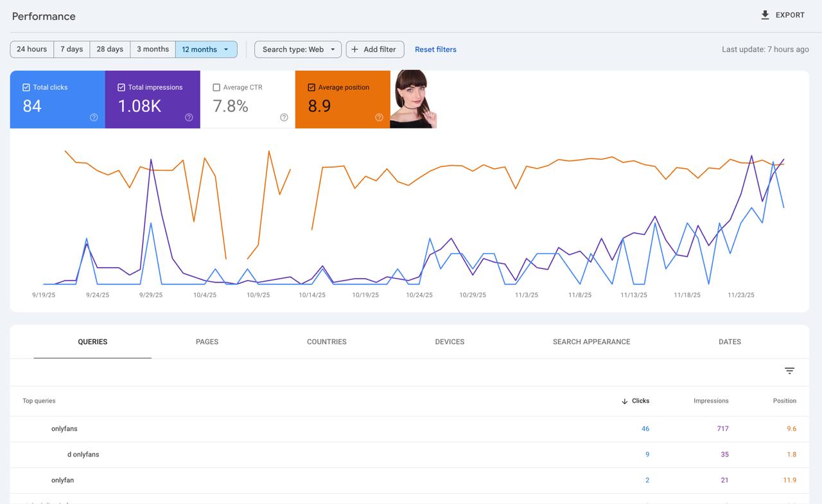Image resolution: width=822 pixels, height=504 pixels.
Task: Click help icon on Total impressions card
Action: tap(189, 117)
